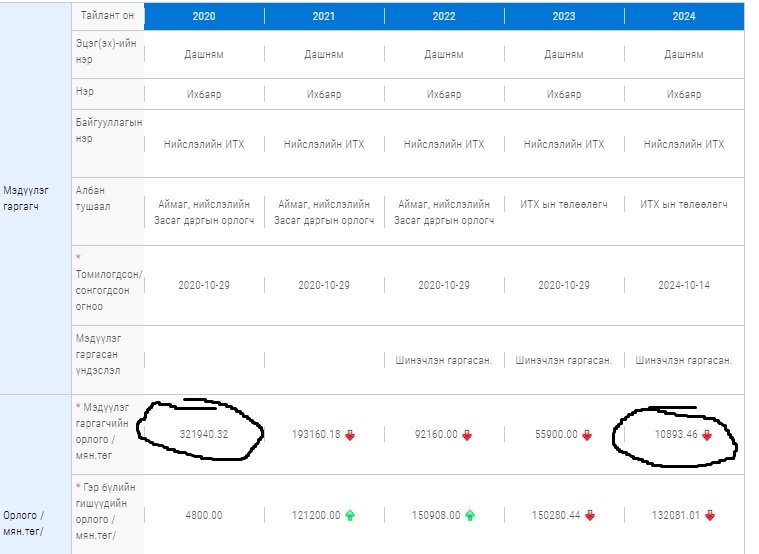Switch to the 2023 year column
The width and height of the screenshot is (759, 554).
click(x=564, y=17)
